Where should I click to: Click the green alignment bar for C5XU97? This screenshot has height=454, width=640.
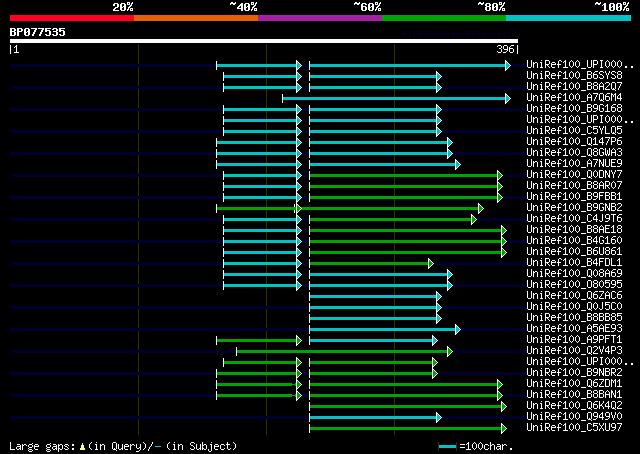click(x=408, y=429)
